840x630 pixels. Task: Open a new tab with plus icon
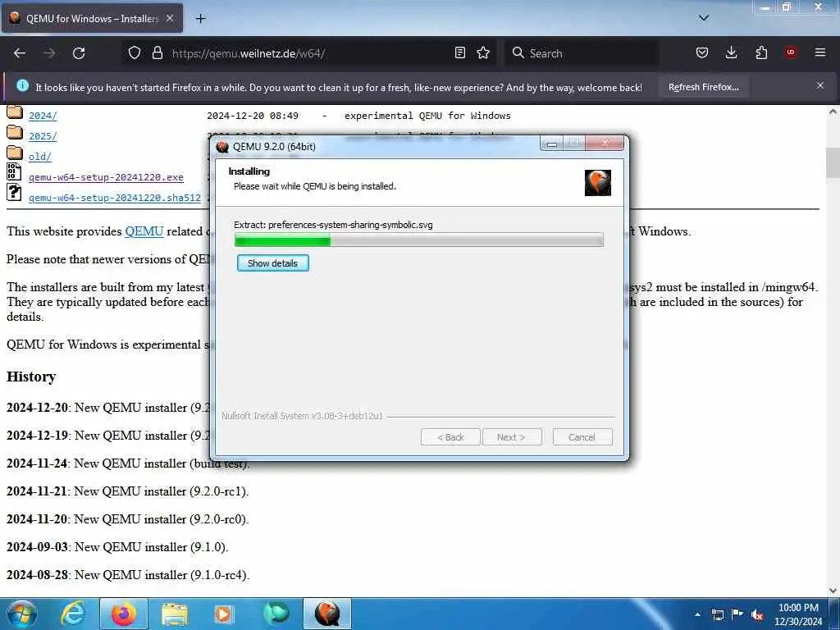[200, 19]
